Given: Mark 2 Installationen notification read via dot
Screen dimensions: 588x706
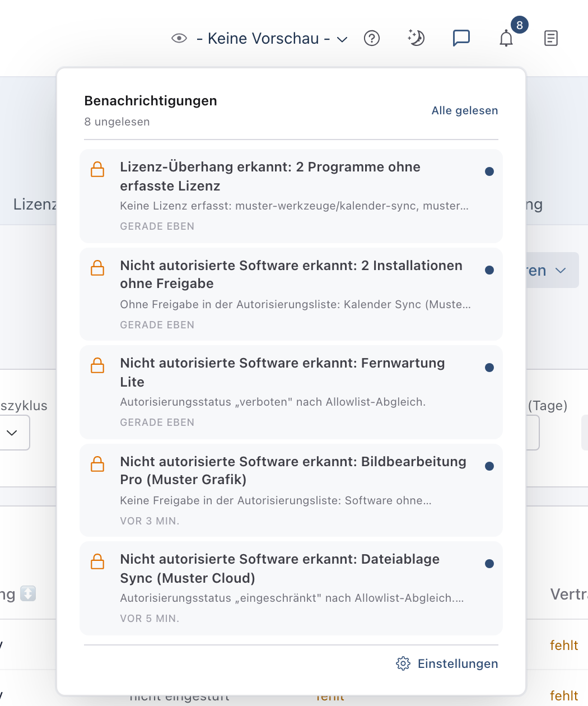Looking at the screenshot, I should point(489,270).
